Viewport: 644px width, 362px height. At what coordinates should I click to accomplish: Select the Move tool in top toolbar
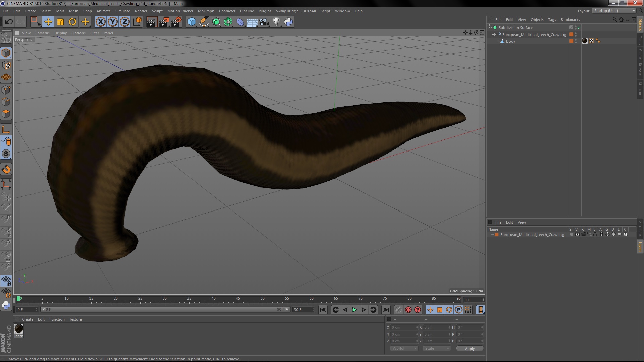point(48,22)
